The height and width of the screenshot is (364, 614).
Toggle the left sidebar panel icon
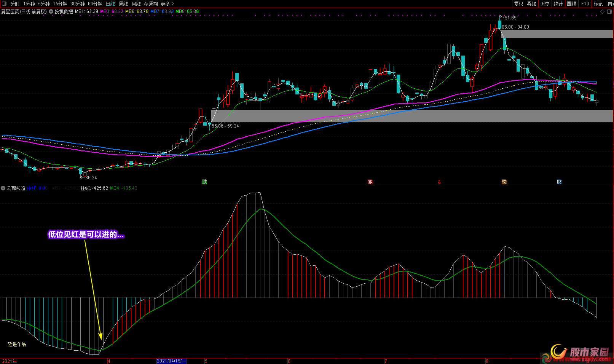4,4
